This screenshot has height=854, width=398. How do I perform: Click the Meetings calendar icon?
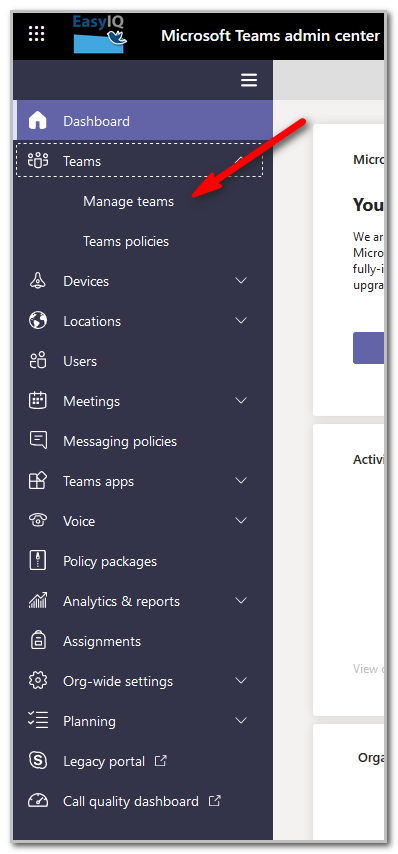tap(38, 401)
